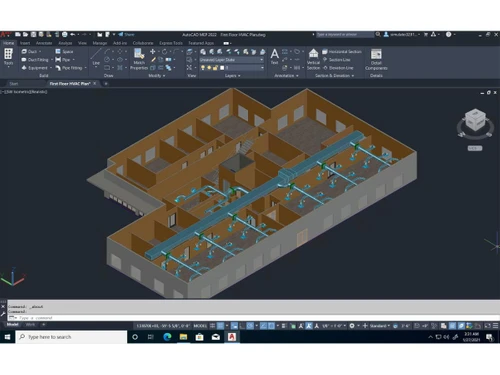Image resolution: width=500 pixels, height=375 pixels.
Task: Select the Pipe Fitting tool
Action: click(68, 68)
